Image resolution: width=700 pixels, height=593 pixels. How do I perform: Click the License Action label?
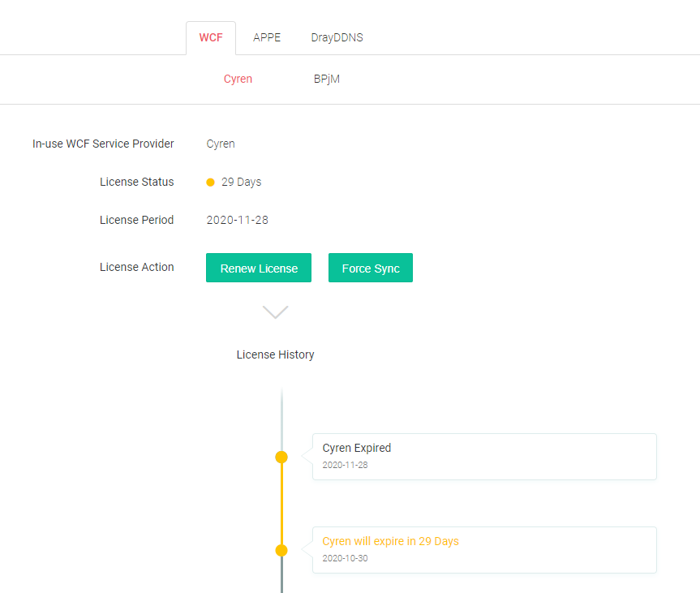pos(136,267)
